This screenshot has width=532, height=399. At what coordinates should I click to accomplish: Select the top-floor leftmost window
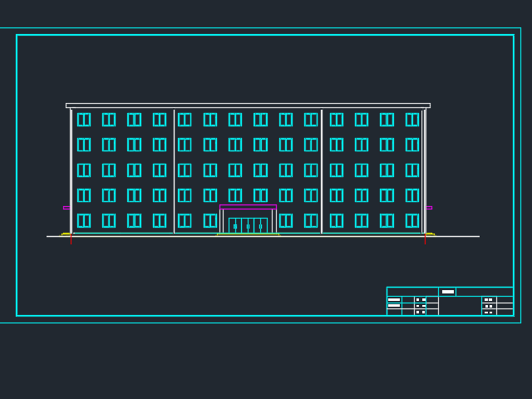(x=84, y=120)
